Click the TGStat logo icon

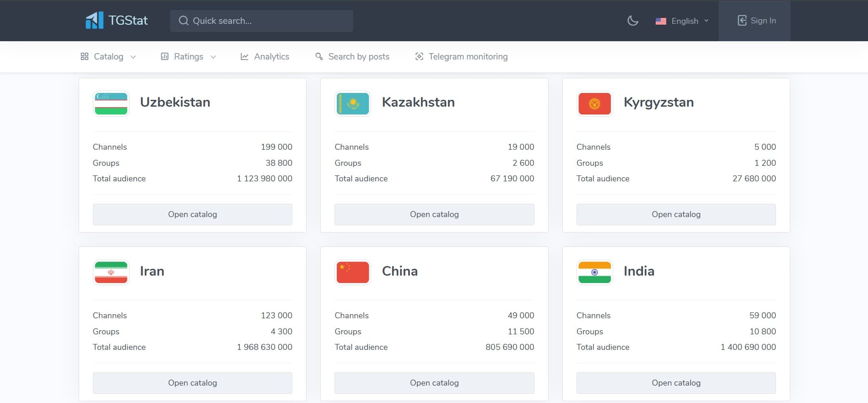pos(94,21)
